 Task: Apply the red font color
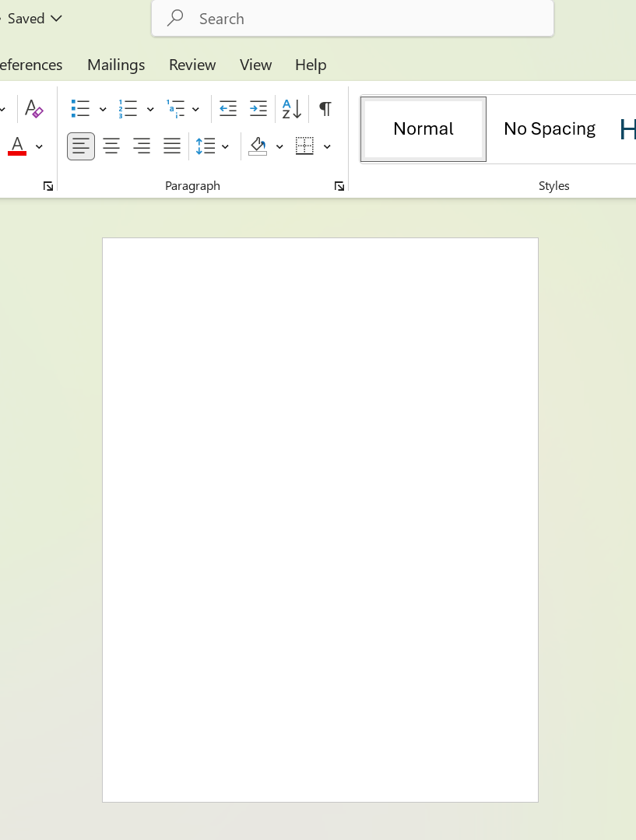17,146
